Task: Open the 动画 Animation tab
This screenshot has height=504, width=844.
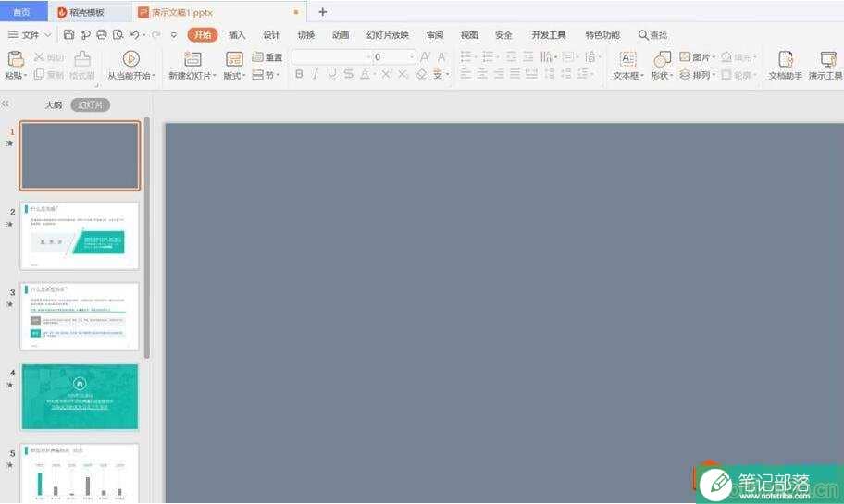Action: [x=341, y=35]
